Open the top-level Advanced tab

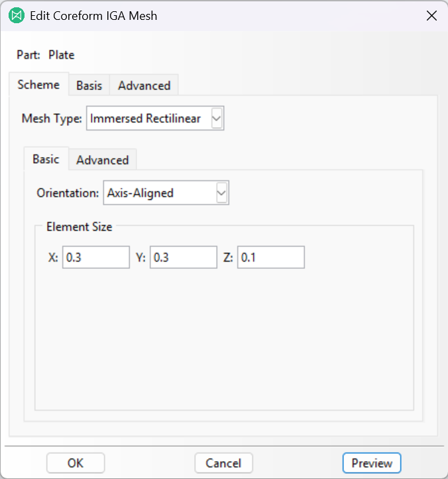pyautogui.click(x=144, y=85)
